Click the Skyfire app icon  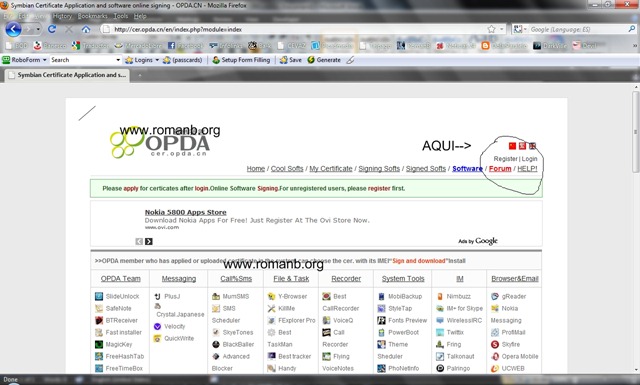[x=495, y=344]
